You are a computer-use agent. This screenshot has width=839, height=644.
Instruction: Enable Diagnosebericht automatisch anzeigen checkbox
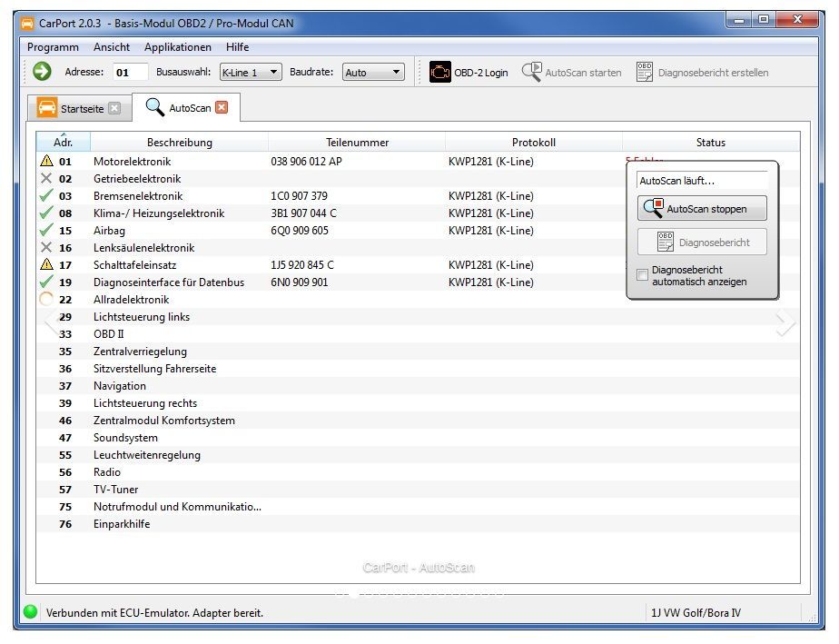pos(643,275)
